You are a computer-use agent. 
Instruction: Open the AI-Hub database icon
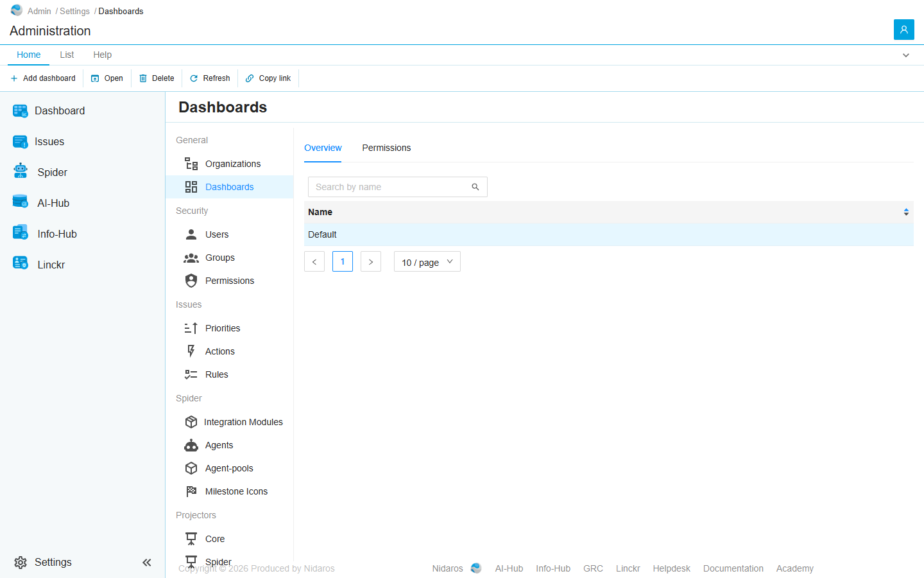(21, 202)
